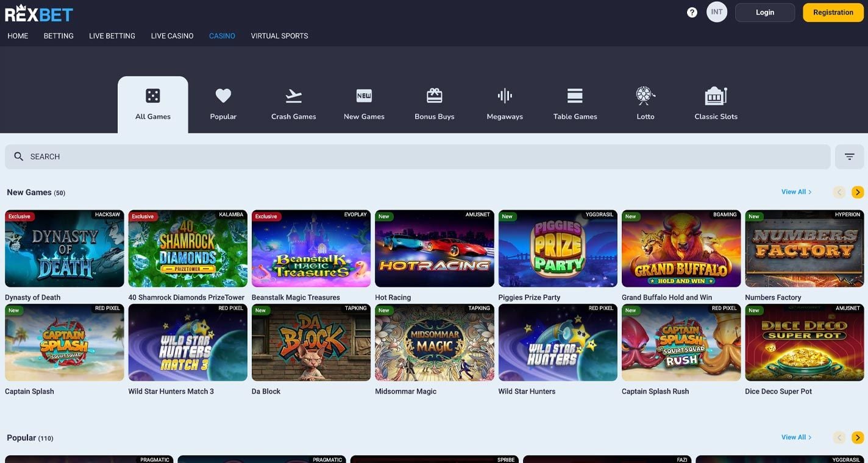Open the Numbers Factory game thumbnail
This screenshot has height=463, width=868.
[x=805, y=249]
